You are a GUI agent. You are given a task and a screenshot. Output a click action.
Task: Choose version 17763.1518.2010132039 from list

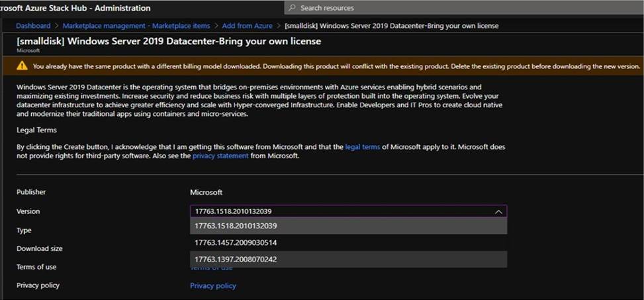(348, 226)
